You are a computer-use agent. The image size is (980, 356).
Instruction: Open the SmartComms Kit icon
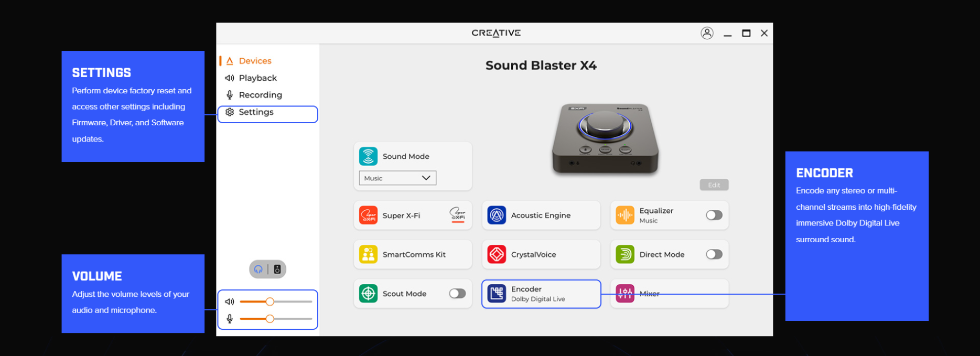(368, 255)
